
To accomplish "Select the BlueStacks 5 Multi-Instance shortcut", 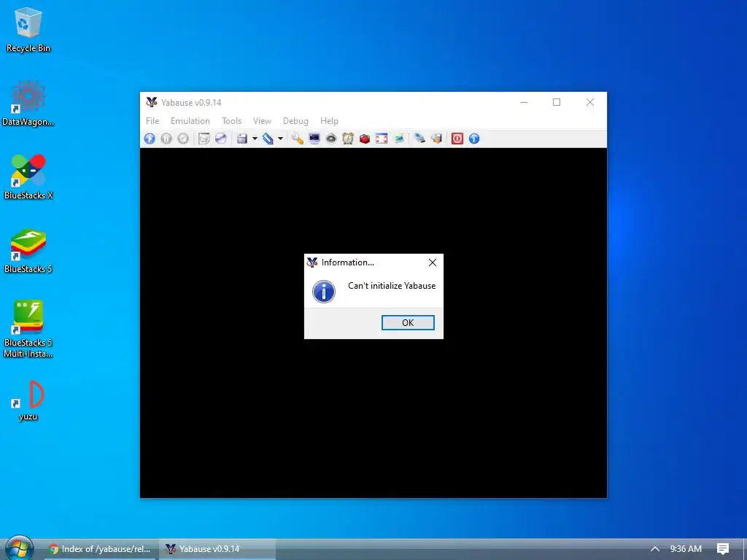I will pos(28,329).
